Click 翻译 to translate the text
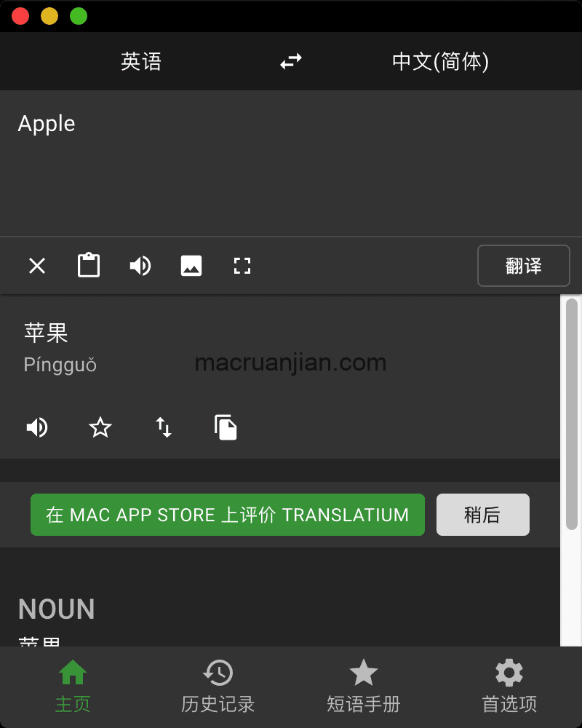This screenshot has height=728, width=582. pyautogui.click(x=523, y=266)
